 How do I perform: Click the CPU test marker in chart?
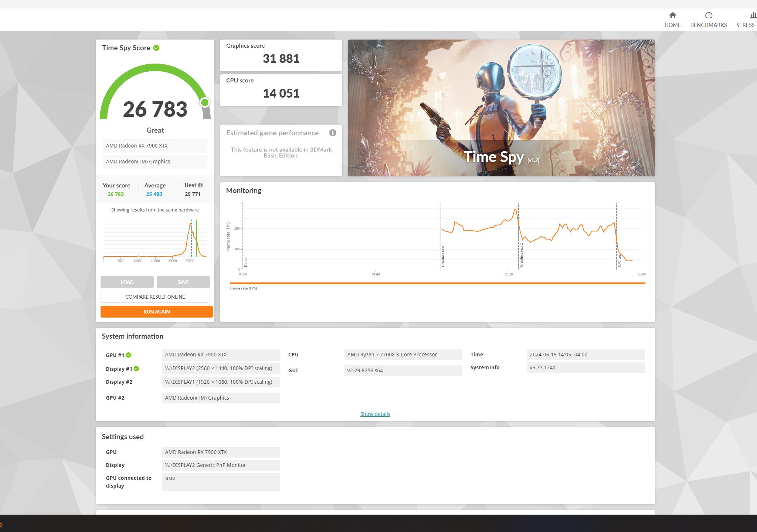[619, 260]
